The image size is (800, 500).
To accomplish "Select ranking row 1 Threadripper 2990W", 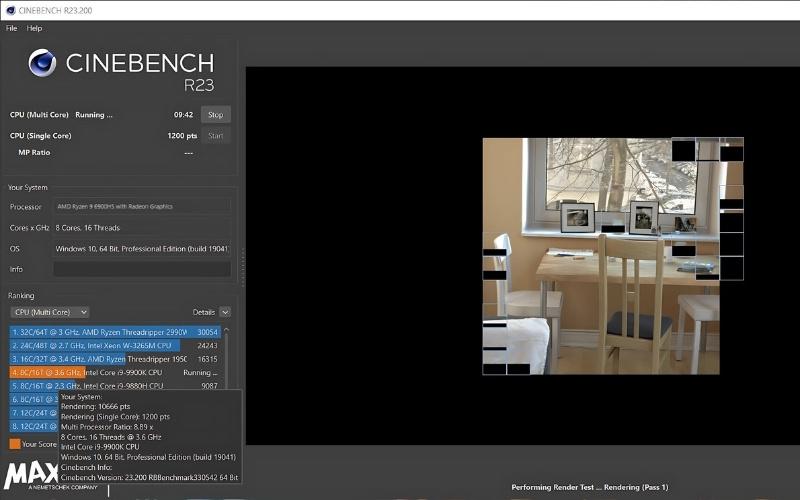I will click(x=115, y=332).
